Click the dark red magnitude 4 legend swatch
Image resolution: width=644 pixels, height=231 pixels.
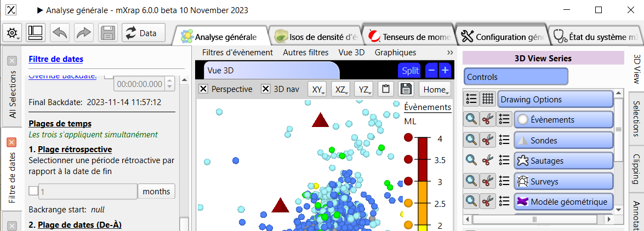click(x=408, y=138)
